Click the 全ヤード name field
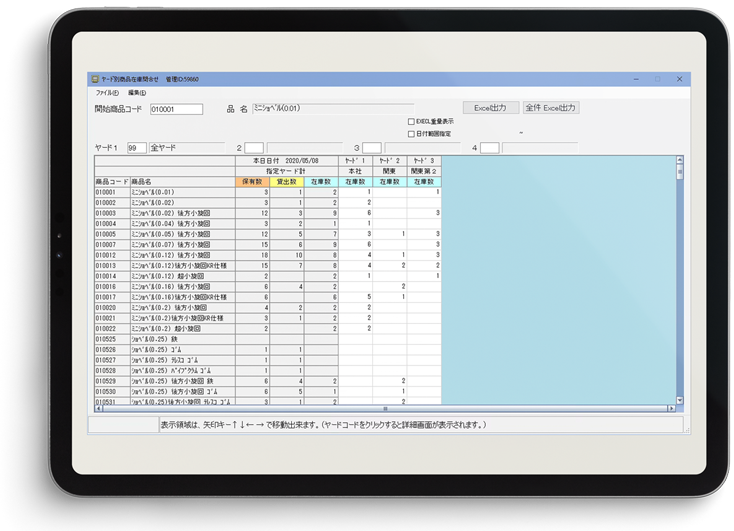The height and width of the screenshot is (531, 734). pyautogui.click(x=187, y=148)
